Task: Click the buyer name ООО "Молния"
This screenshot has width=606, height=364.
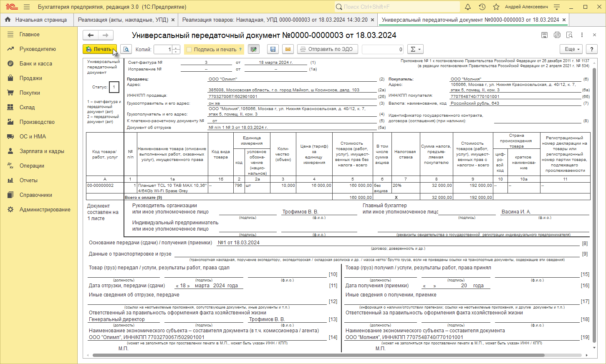Action: (466, 79)
